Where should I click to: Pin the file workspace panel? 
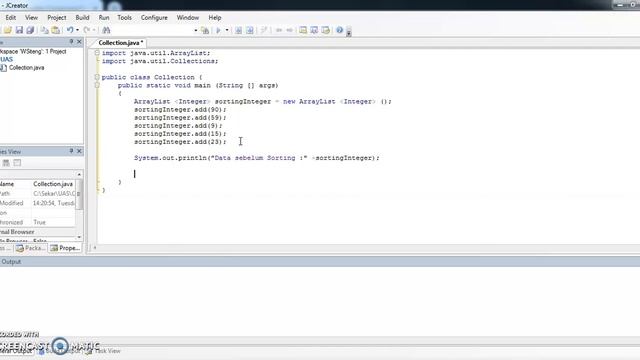pos(71,42)
